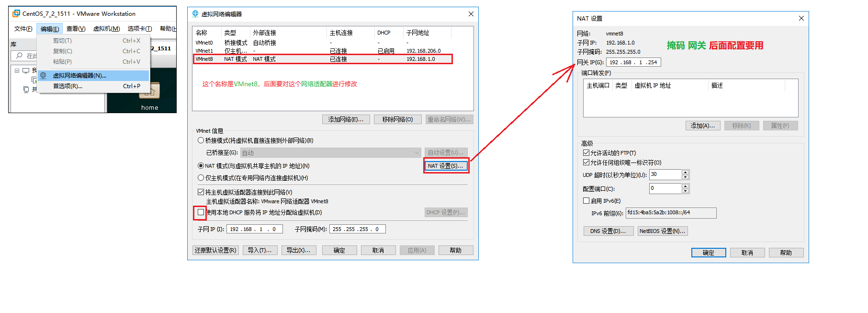868x313 pixels.
Task: Click the 网关 IP input field
Action: click(633, 62)
